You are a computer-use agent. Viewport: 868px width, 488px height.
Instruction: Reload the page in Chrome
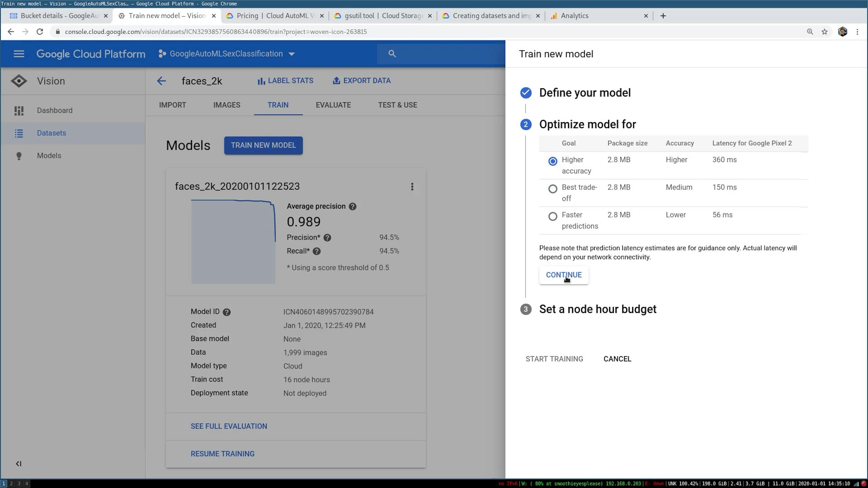tap(40, 32)
